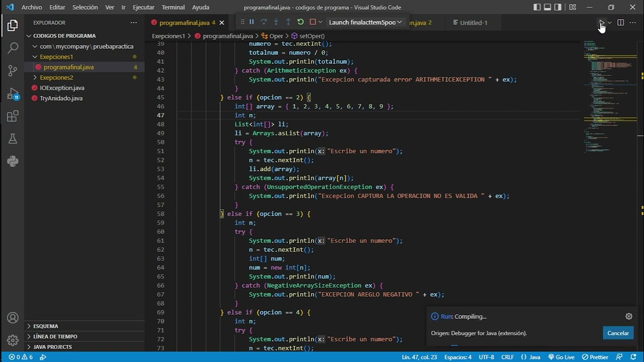Open the Search view in activity bar
Image resolution: width=644 pixels, height=362 pixels.
13,48
